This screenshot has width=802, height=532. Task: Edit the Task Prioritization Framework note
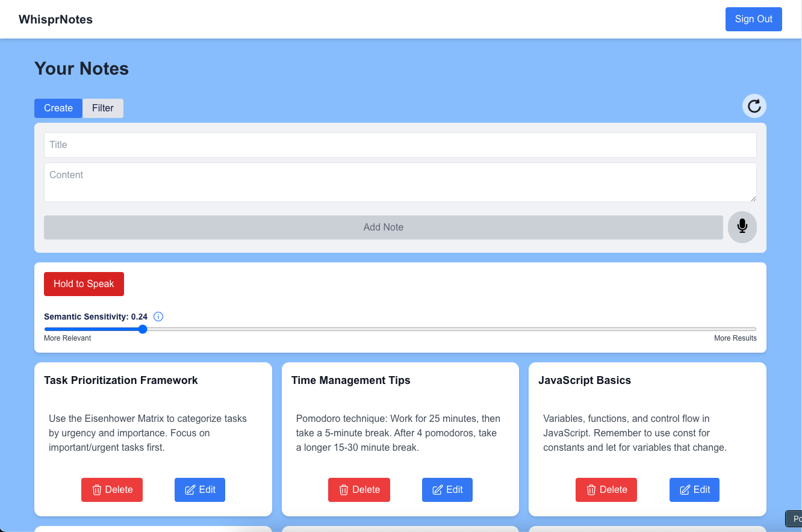200,490
